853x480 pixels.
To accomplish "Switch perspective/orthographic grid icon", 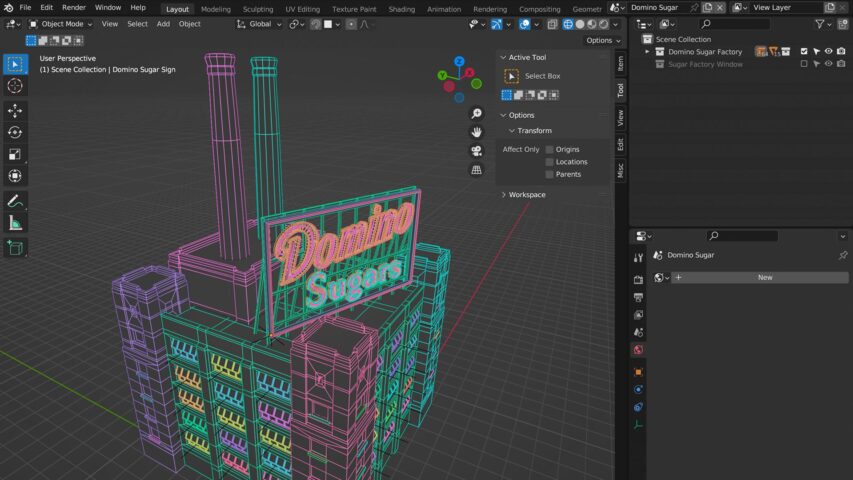I will click(477, 170).
